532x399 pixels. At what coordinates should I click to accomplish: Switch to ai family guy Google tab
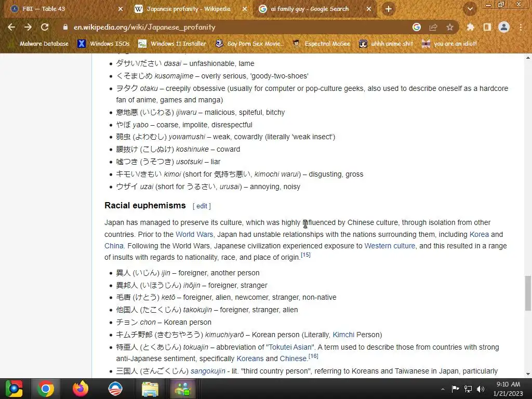[x=314, y=9]
